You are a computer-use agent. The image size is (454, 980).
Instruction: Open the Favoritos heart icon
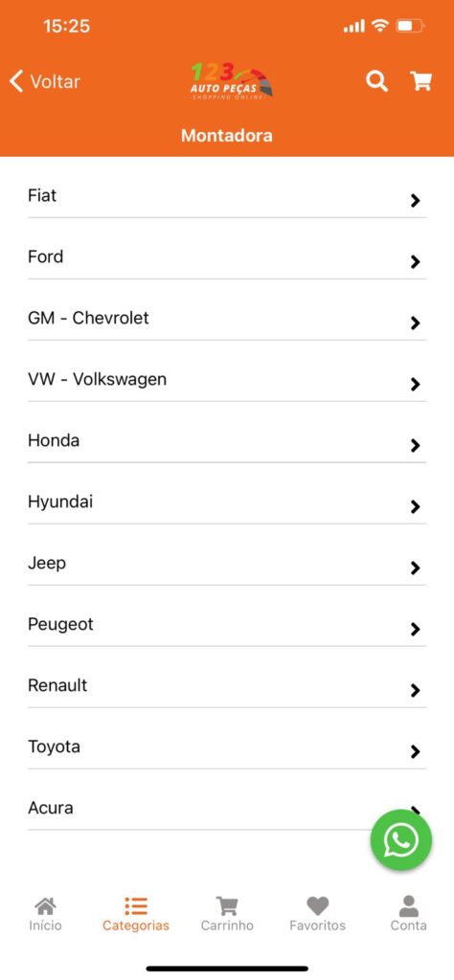coord(318,905)
